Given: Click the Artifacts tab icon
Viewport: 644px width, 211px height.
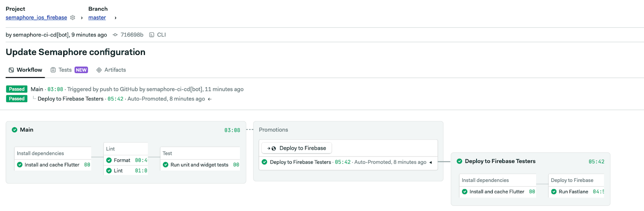Looking at the screenshot, I should [x=99, y=70].
